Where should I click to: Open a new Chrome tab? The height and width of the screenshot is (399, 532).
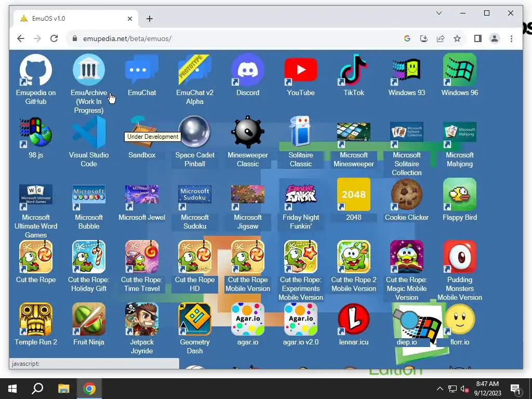click(x=149, y=19)
